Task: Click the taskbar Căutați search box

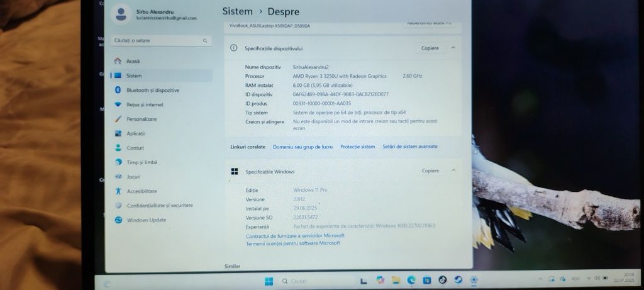Action: pos(316,281)
